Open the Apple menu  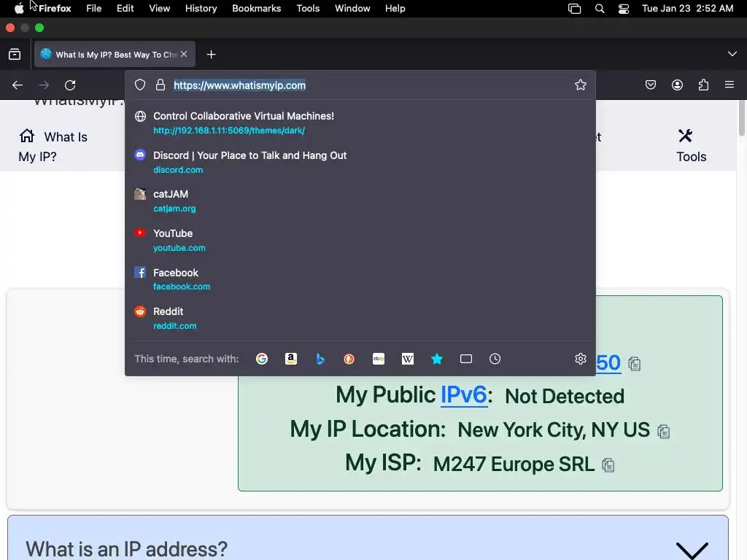coord(19,9)
